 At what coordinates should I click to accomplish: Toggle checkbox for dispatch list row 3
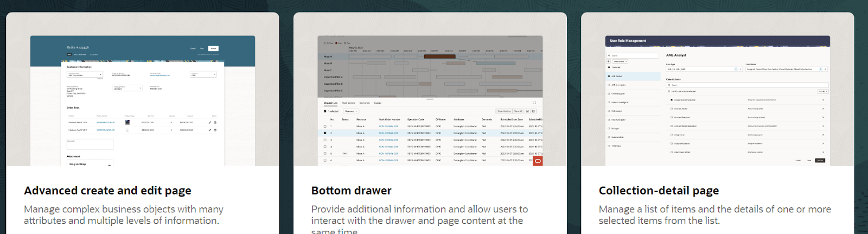(x=325, y=140)
